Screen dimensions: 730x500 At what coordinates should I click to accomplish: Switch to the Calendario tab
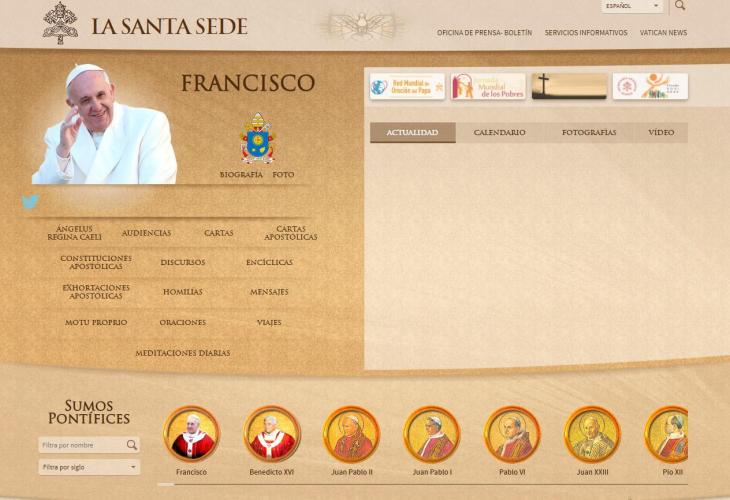499,133
